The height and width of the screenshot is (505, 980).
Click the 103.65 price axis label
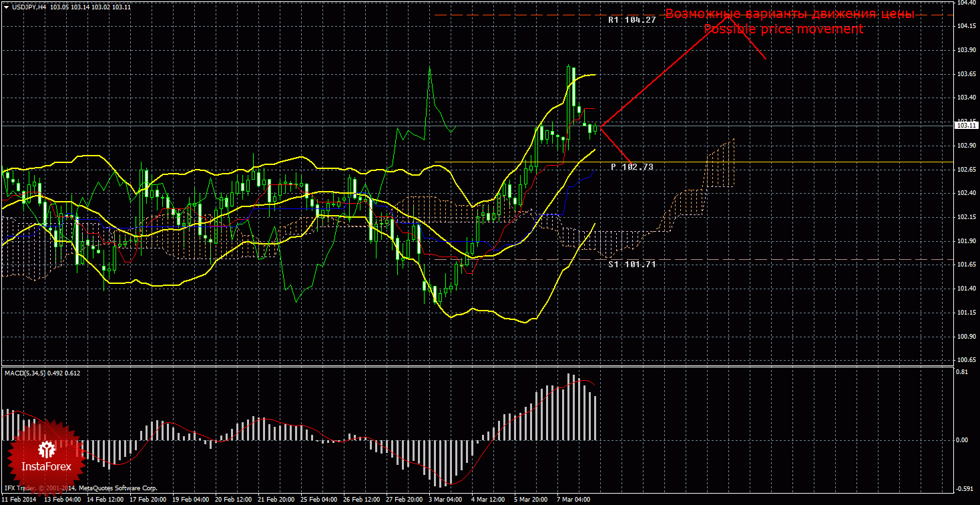967,74
